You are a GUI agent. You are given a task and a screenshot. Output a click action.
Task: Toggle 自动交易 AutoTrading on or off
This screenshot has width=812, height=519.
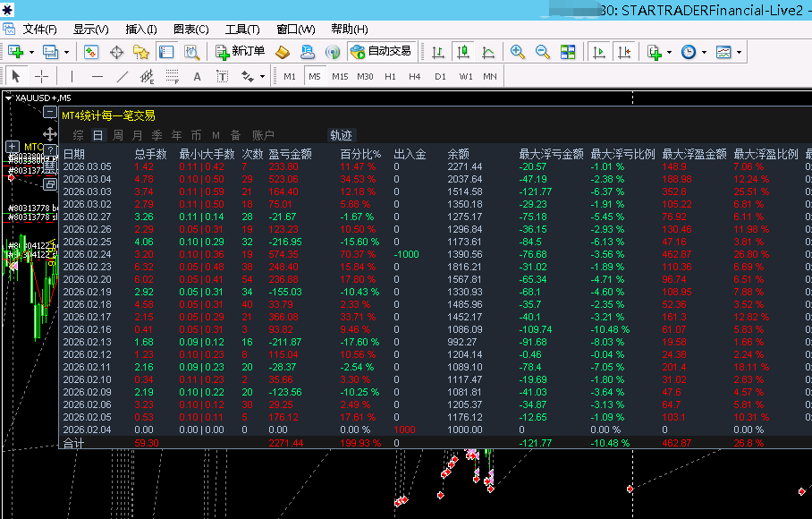click(381, 52)
